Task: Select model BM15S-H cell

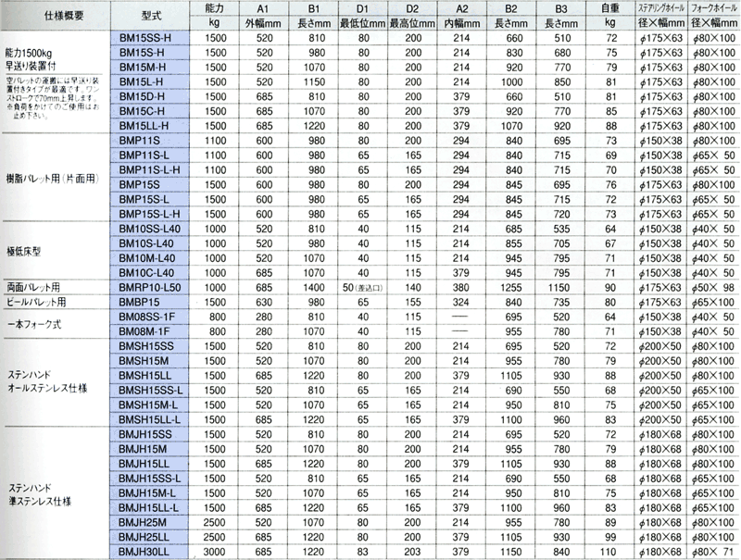Action: (150, 53)
